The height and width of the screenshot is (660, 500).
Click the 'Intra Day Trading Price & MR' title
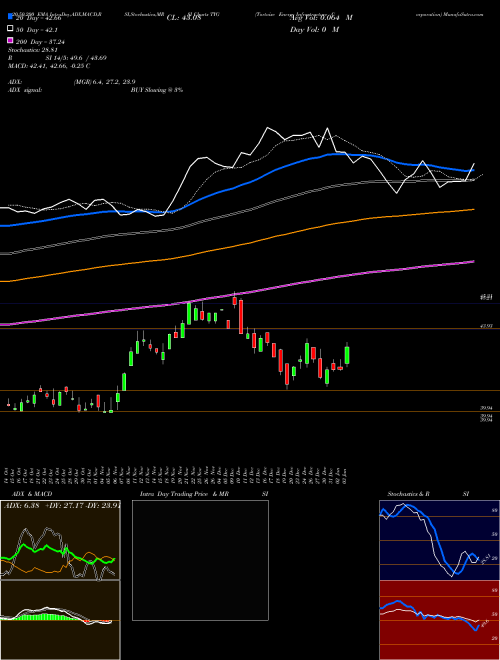pyautogui.click(x=184, y=494)
